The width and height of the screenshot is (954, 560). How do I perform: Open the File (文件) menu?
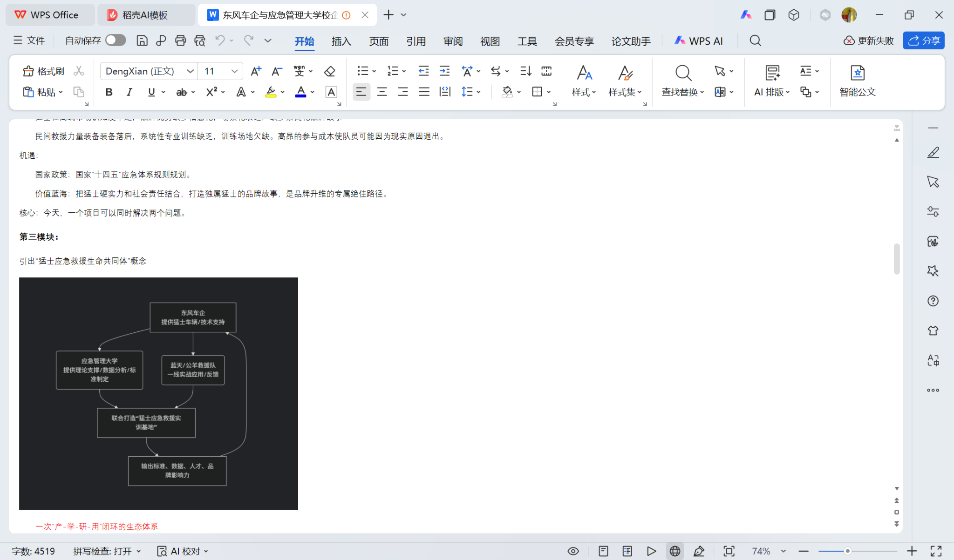click(x=29, y=40)
